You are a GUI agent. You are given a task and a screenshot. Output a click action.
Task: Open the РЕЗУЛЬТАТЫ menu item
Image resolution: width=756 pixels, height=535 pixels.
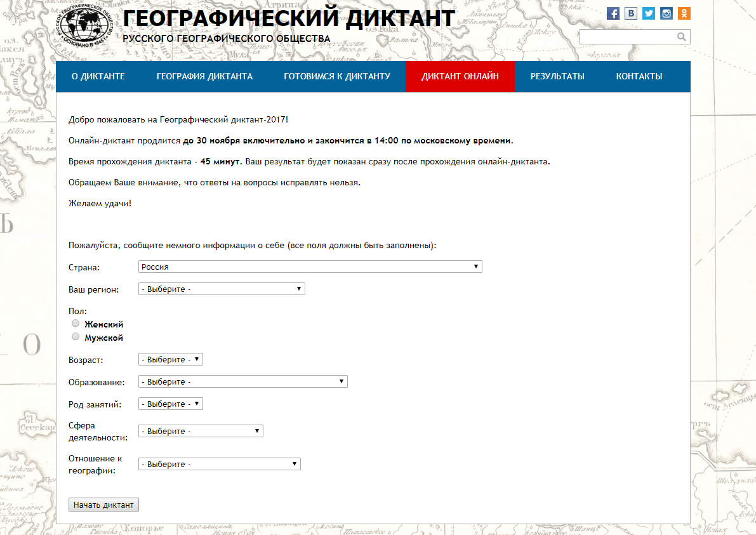[x=557, y=76]
